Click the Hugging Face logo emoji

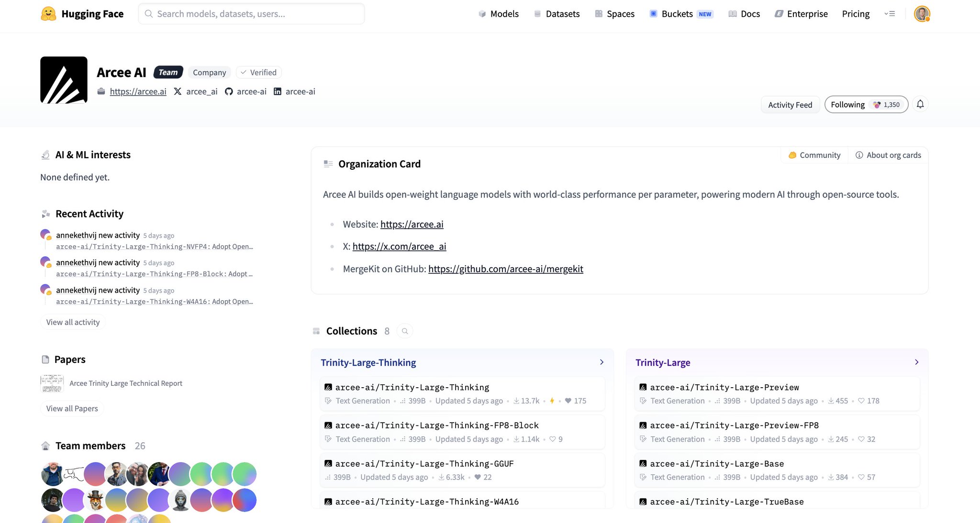tap(48, 14)
